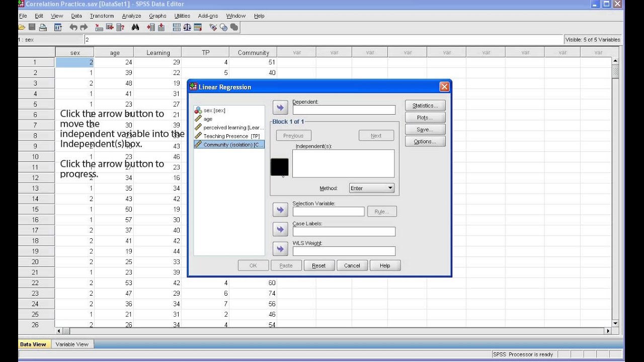This screenshot has width=644, height=362.
Task: Open the Dialog Recall toolbar icon
Action: point(58,27)
